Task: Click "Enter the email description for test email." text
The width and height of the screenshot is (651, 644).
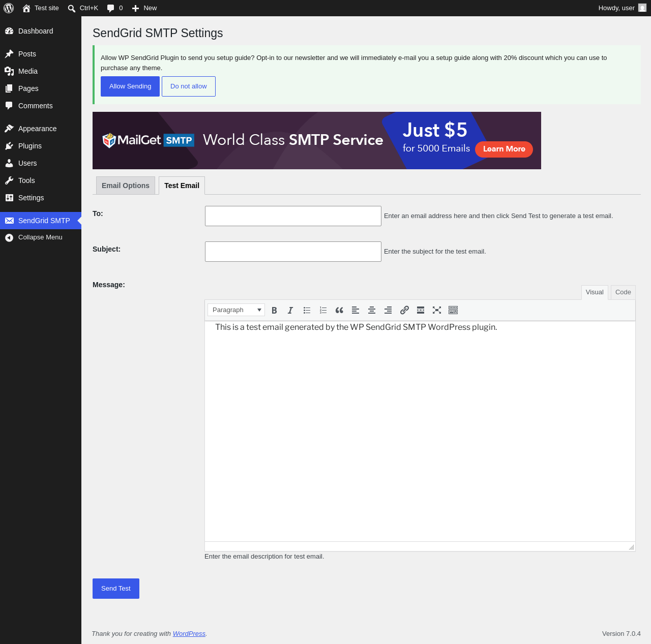Action: coord(264,557)
